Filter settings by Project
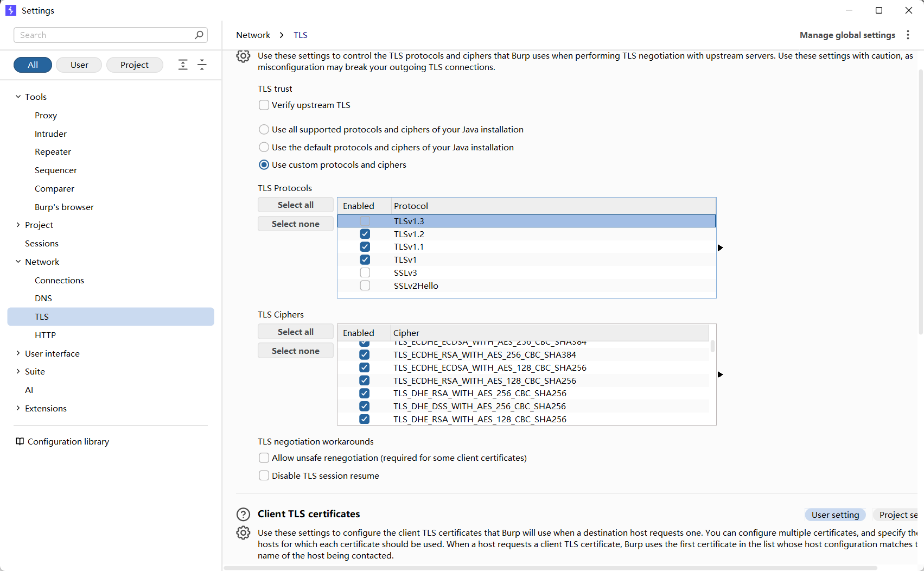This screenshot has width=924, height=571. (x=135, y=65)
